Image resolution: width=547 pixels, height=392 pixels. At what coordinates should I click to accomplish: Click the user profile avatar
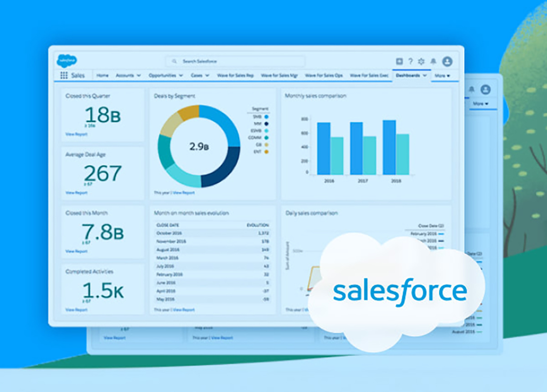click(447, 62)
